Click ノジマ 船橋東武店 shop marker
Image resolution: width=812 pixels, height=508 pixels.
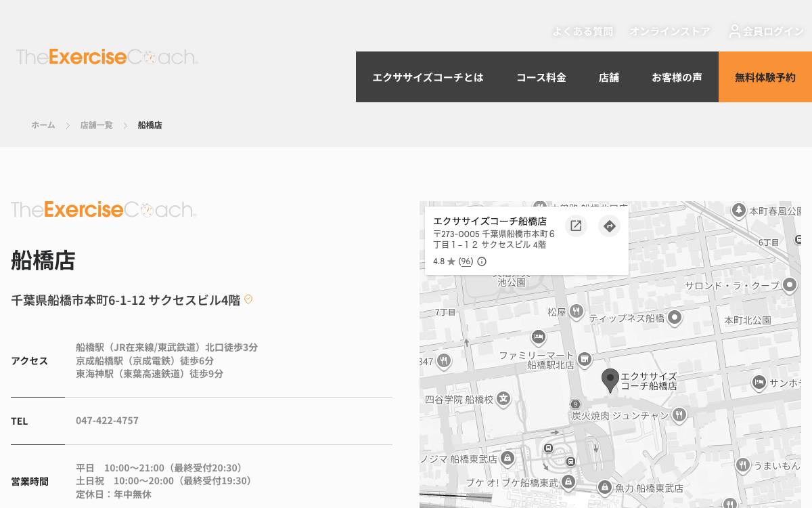(508, 459)
